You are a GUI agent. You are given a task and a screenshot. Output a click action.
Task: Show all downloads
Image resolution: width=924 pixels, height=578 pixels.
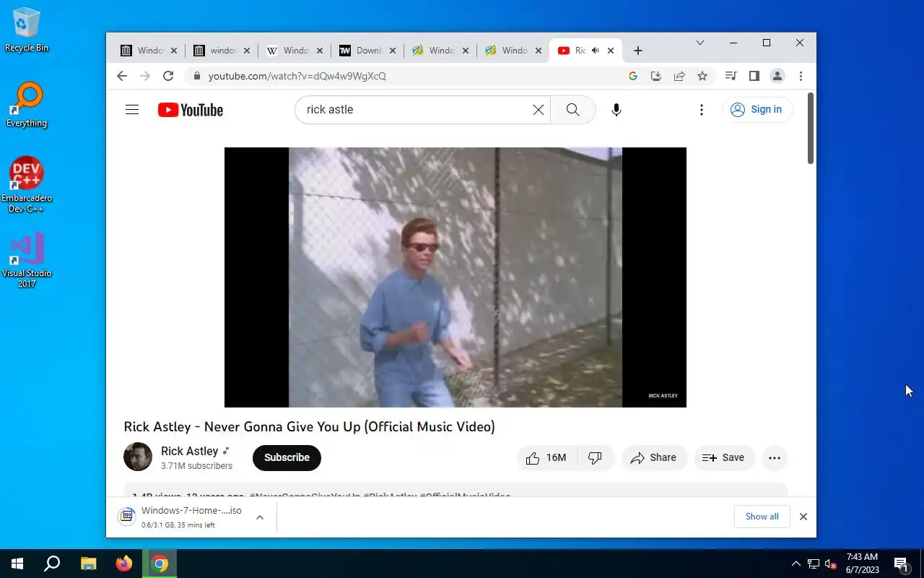click(762, 517)
